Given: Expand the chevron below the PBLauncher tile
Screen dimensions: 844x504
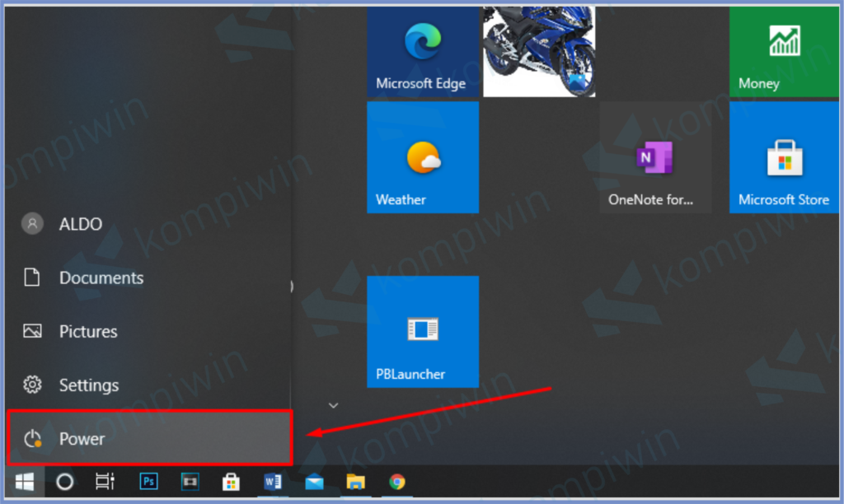Looking at the screenshot, I should click(x=334, y=404).
